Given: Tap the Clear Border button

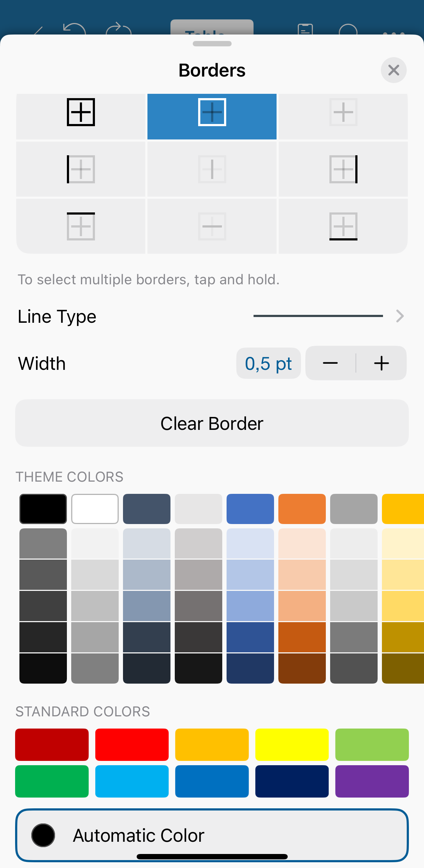Looking at the screenshot, I should click(x=212, y=423).
